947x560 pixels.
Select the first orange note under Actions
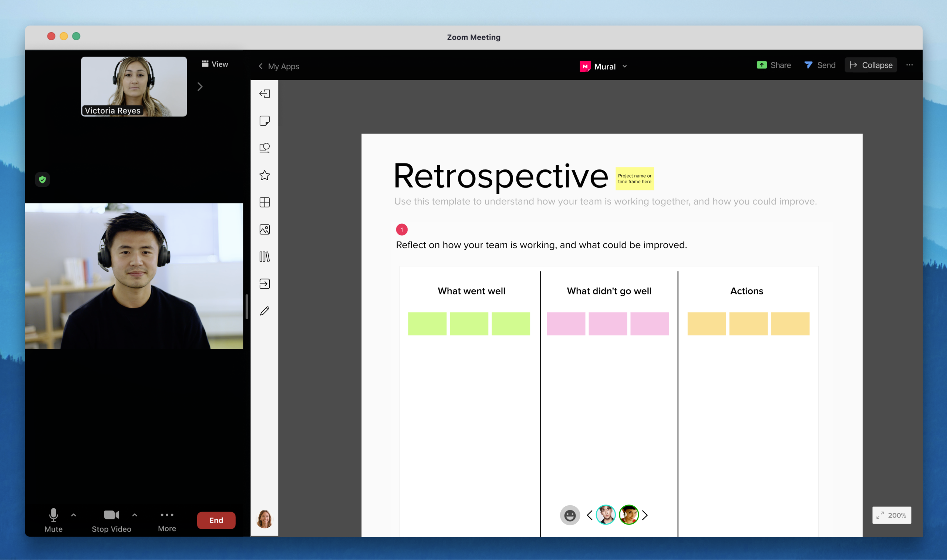[707, 324]
